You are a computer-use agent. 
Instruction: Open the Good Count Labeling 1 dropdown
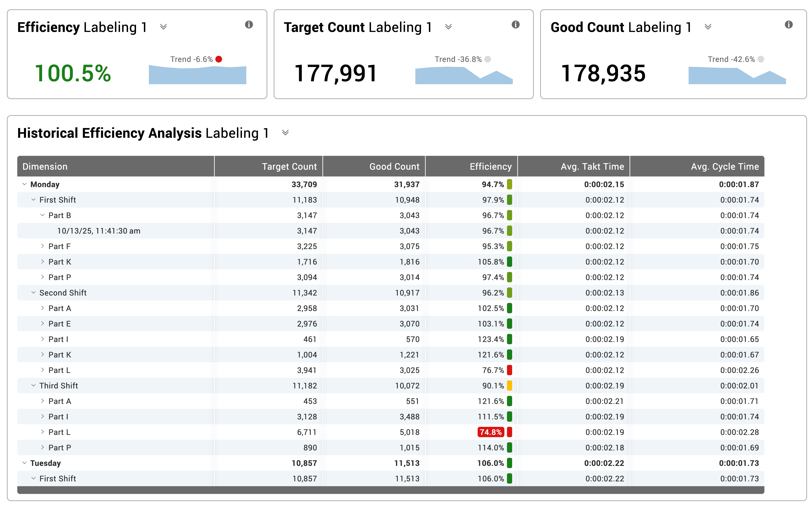(708, 27)
